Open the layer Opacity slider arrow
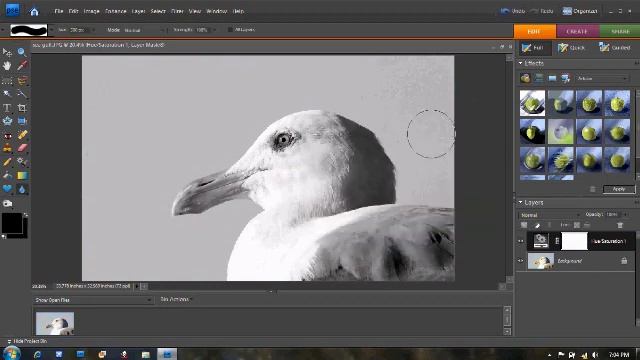640x360 pixels. [x=625, y=214]
